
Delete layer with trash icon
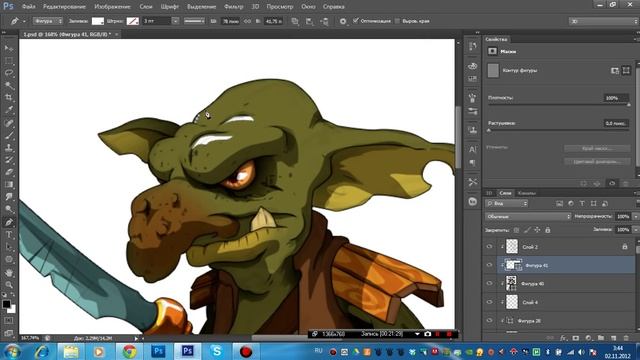[626, 338]
